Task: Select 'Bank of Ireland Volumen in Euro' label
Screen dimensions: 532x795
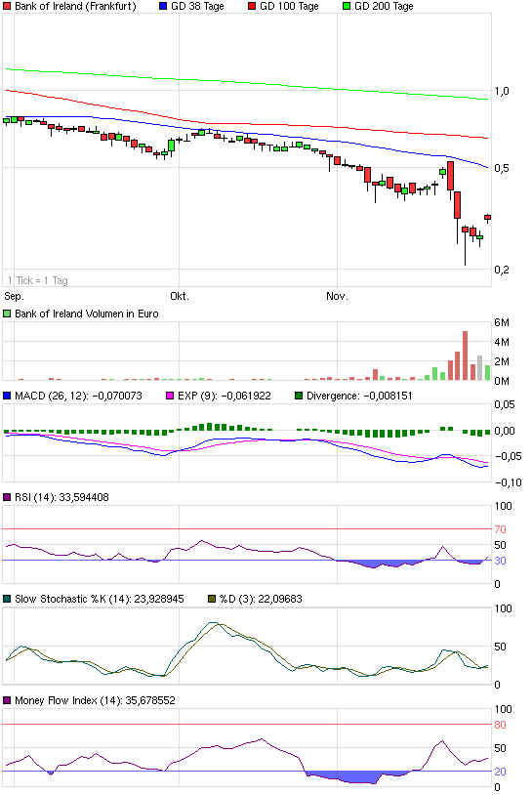Action: click(87, 314)
